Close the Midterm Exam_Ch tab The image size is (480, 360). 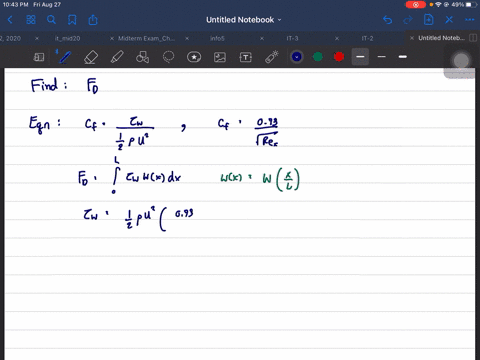[112, 39]
